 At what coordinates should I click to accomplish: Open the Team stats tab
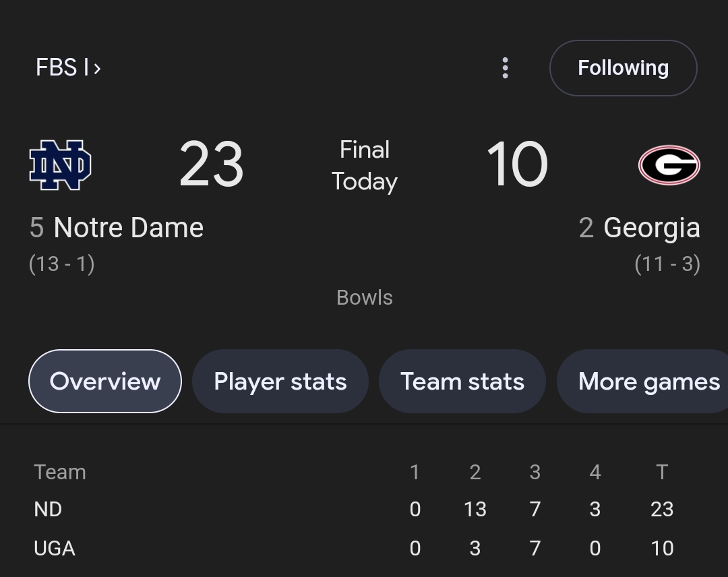(462, 382)
